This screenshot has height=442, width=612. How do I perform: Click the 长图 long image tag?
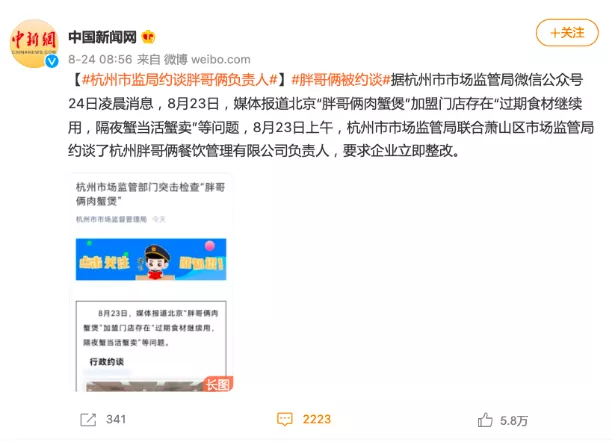218,384
